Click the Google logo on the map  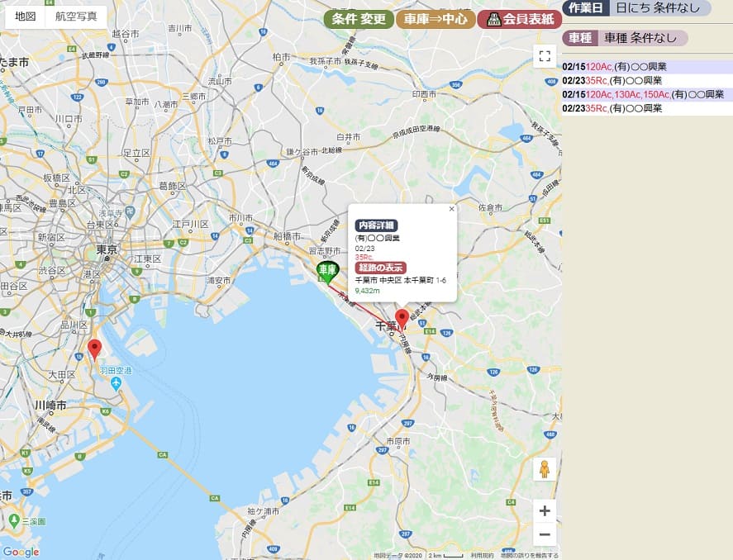pyautogui.click(x=21, y=552)
